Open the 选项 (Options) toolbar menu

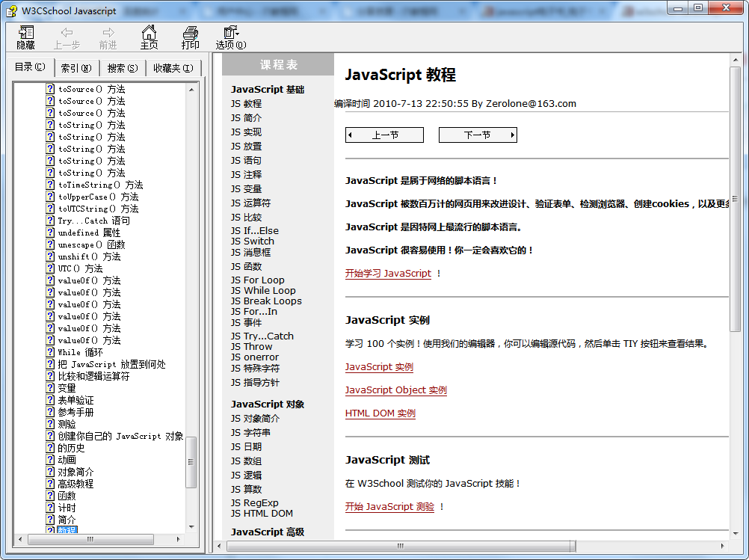231,37
